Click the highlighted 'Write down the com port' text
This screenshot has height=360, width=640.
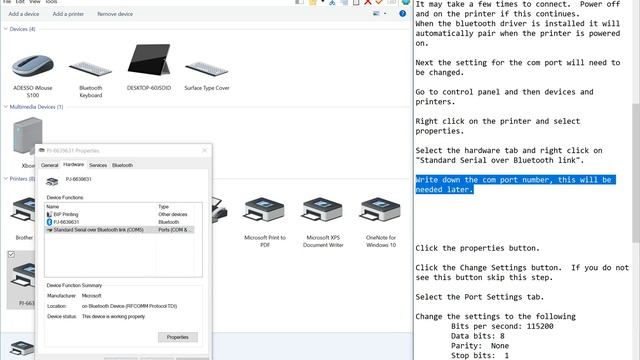click(x=516, y=184)
